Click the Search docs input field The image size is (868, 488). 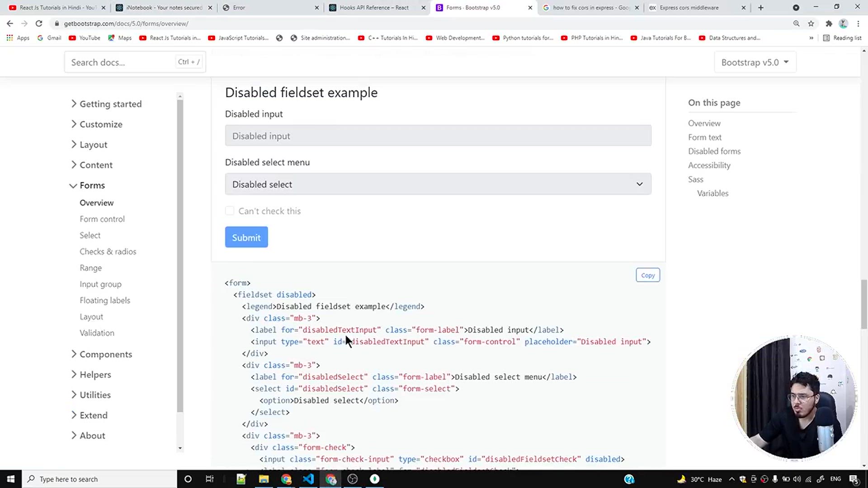click(135, 62)
